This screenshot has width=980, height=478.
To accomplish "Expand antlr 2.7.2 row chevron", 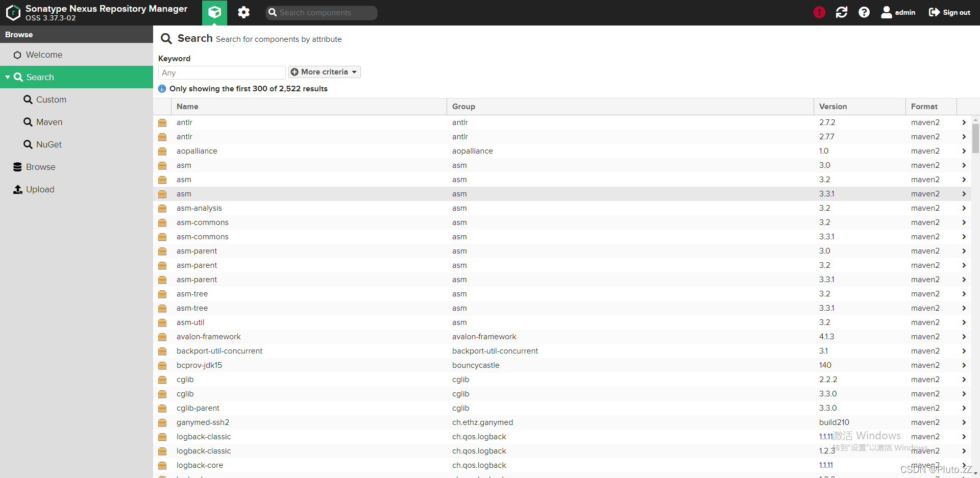I will click(x=964, y=122).
